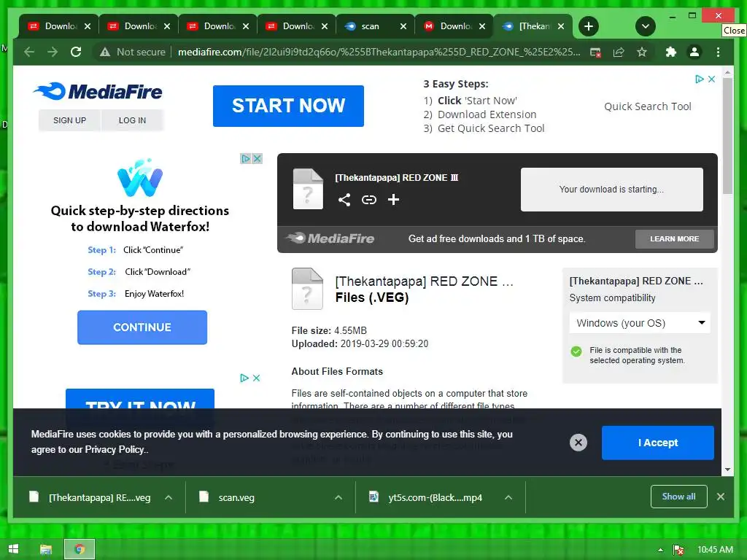Click LEARN MORE button
This screenshot has height=560, width=747.
675,238
